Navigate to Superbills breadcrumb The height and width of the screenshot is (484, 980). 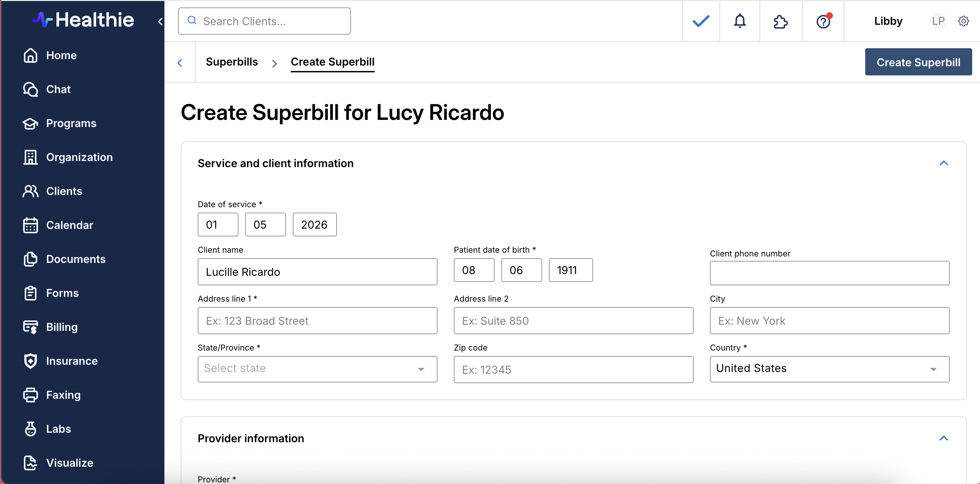(x=232, y=62)
